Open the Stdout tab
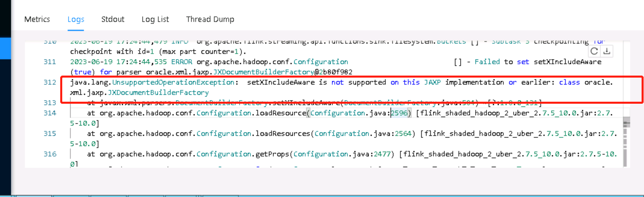The image size is (644, 197). click(x=113, y=19)
